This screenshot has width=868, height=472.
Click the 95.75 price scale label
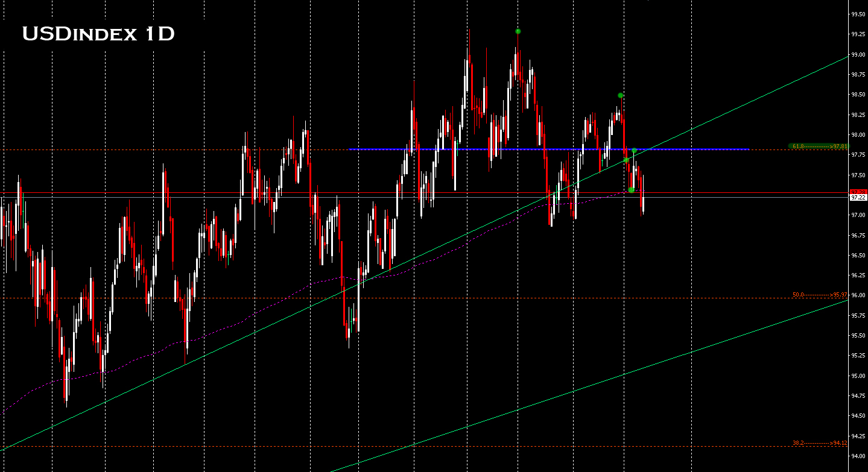pyautogui.click(x=858, y=315)
